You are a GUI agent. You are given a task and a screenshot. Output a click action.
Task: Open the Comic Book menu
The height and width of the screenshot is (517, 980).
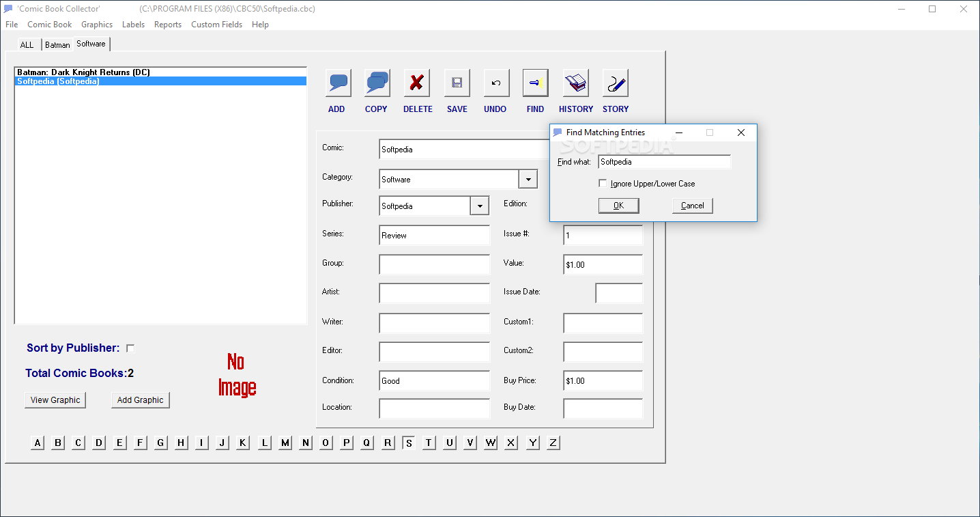click(50, 25)
